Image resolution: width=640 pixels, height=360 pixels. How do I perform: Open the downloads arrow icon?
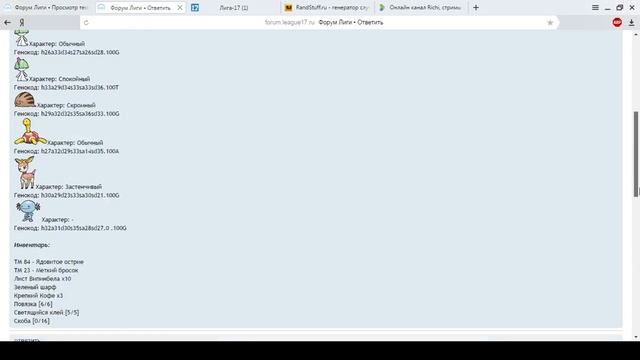point(631,23)
